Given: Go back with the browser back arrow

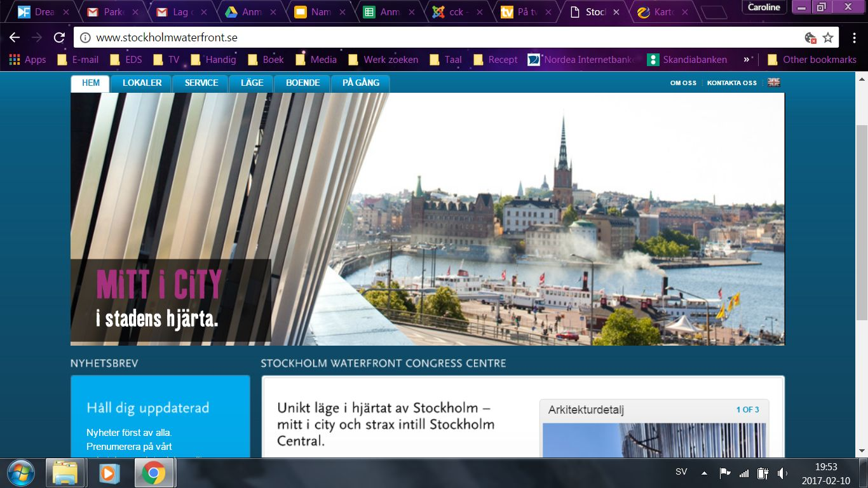Looking at the screenshot, I should (15, 37).
